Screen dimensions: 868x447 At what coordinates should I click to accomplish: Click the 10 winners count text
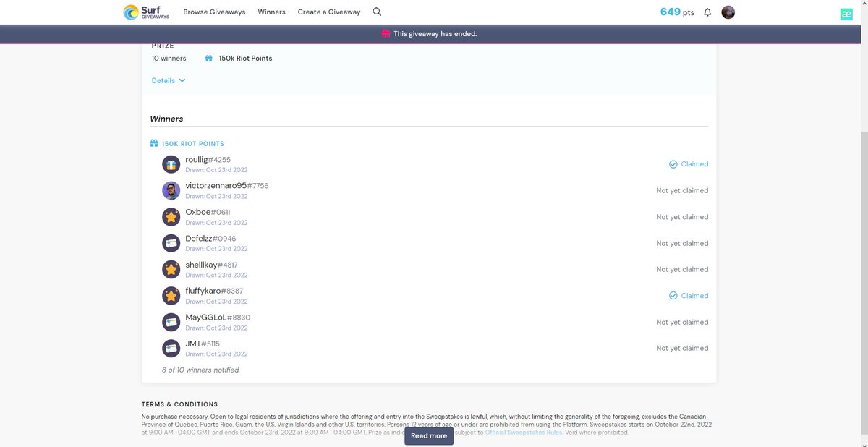[x=169, y=59]
